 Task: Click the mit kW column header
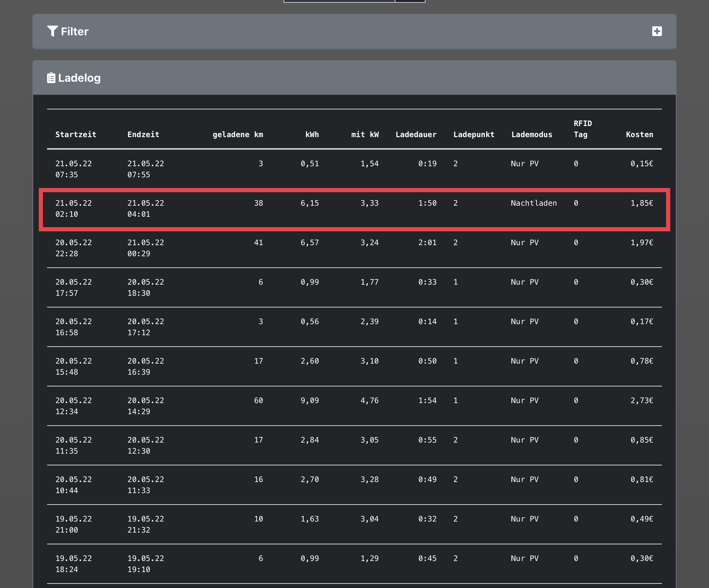pos(365,134)
